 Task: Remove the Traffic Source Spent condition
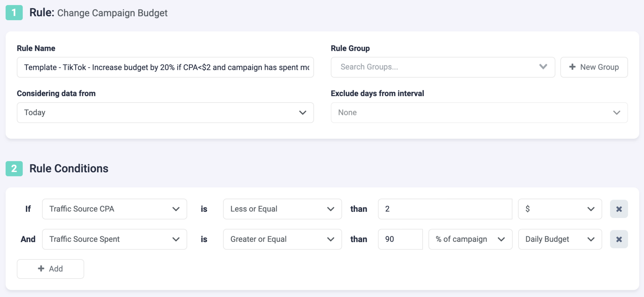point(618,239)
